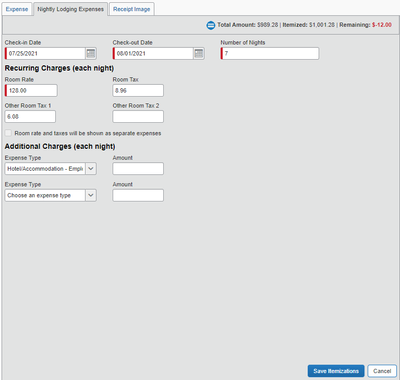Viewport: 400px width, 380px height.
Task: Open the Check-out Date calendar picker
Action: point(199,53)
